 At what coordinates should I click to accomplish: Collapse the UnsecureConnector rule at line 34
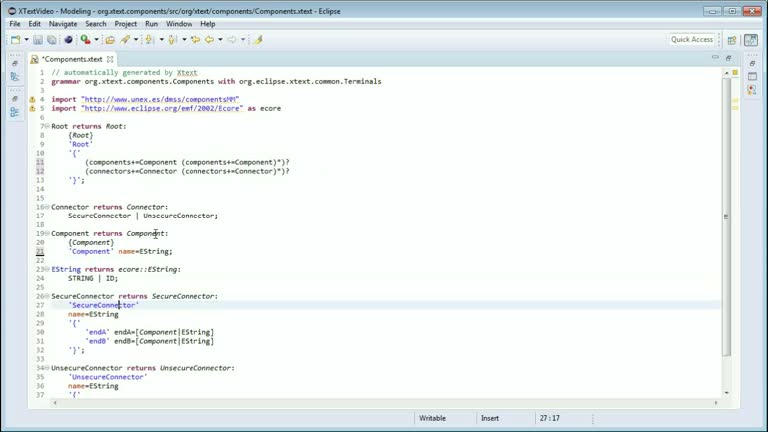(48, 368)
